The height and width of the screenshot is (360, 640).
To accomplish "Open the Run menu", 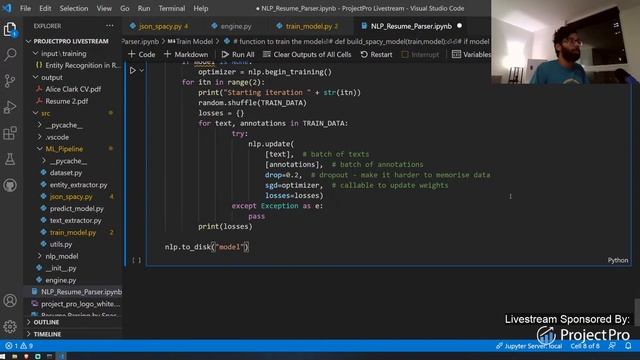I will pyautogui.click(x=144, y=8).
